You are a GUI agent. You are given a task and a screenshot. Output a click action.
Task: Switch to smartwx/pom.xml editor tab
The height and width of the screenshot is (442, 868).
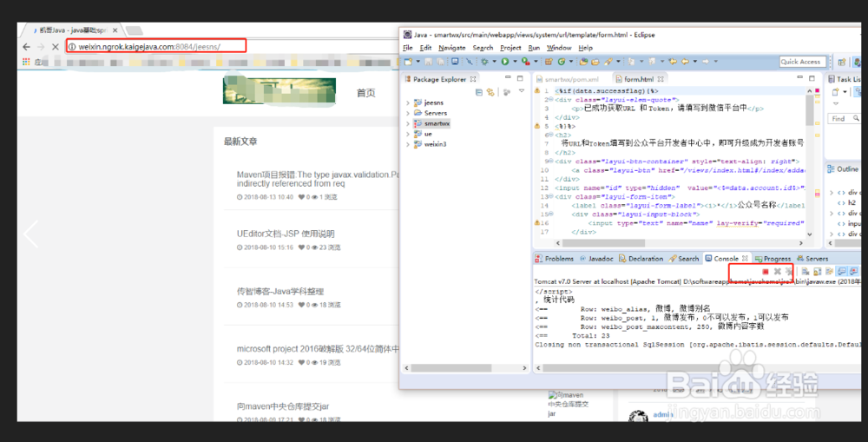(x=568, y=79)
